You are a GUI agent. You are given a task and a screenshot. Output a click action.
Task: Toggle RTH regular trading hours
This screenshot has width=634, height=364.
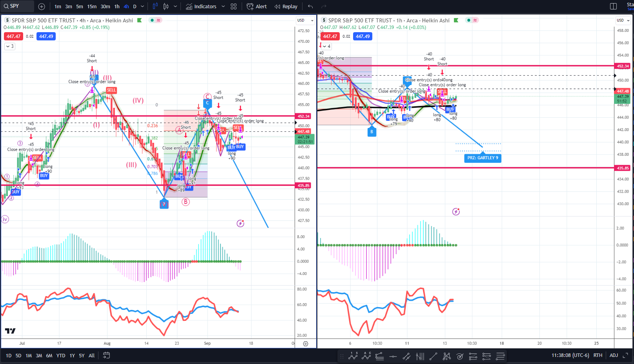pos(598,355)
